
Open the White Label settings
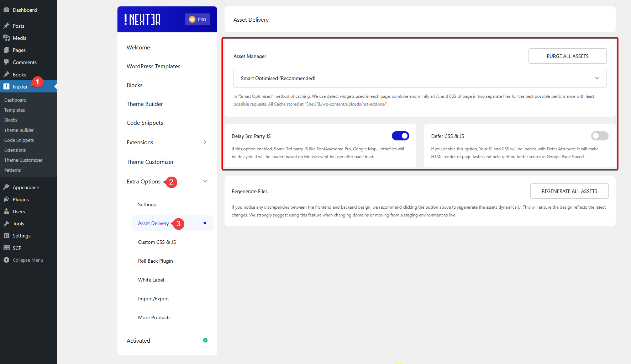pos(151,280)
